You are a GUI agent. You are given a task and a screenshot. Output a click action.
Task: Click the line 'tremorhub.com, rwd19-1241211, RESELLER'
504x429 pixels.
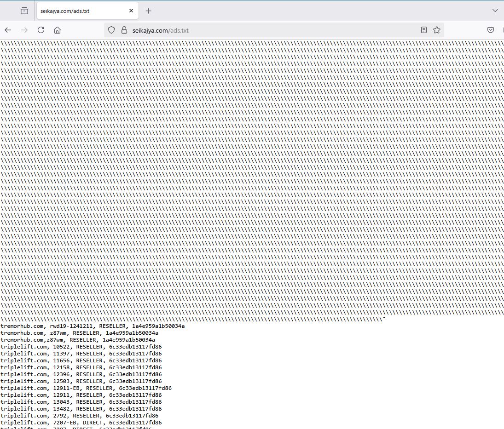93,326
